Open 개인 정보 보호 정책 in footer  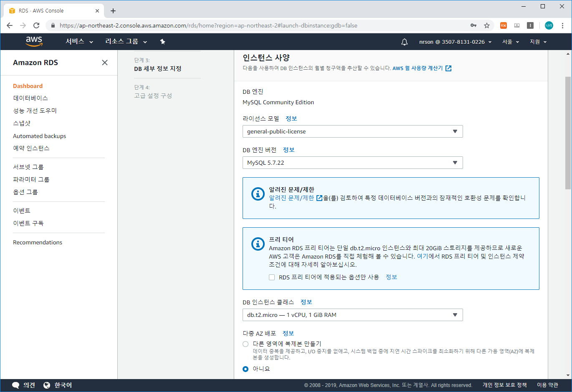tap(504, 385)
